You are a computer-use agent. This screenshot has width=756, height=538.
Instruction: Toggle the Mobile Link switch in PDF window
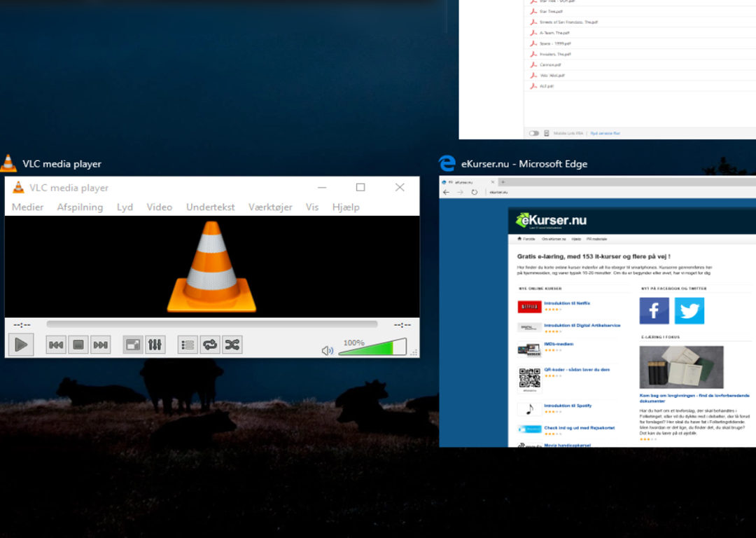[533, 133]
